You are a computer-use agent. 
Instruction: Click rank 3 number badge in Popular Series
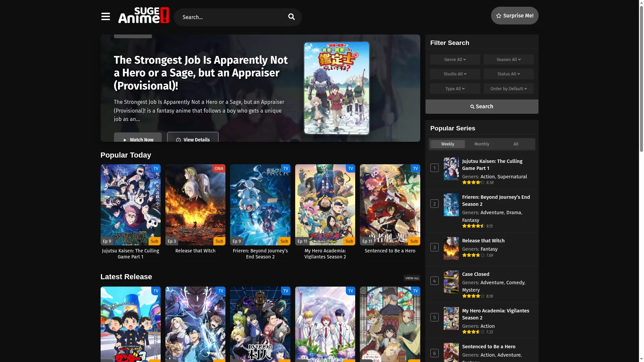[434, 247]
